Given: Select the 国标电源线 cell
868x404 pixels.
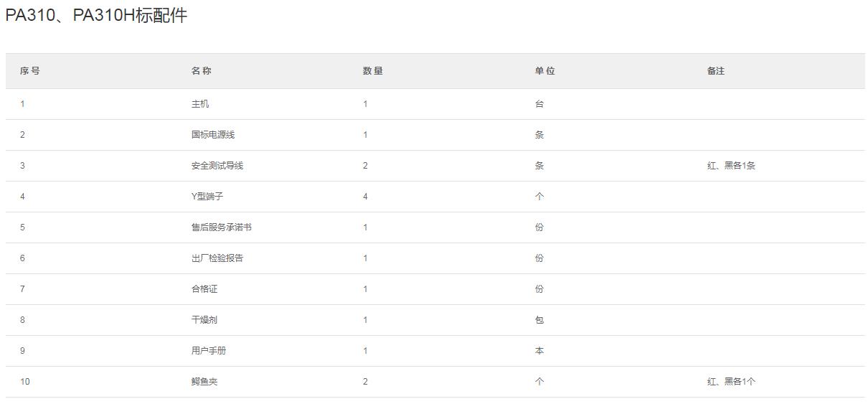Looking at the screenshot, I should (213, 135).
